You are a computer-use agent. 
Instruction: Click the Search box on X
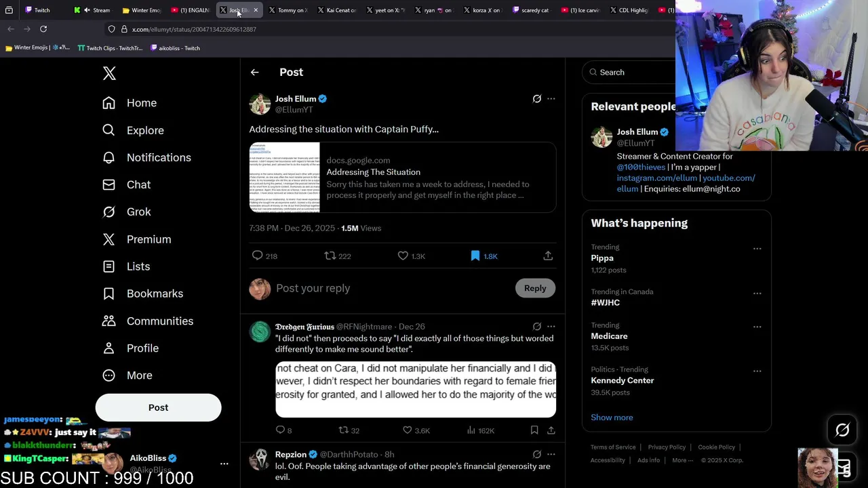[631, 73]
